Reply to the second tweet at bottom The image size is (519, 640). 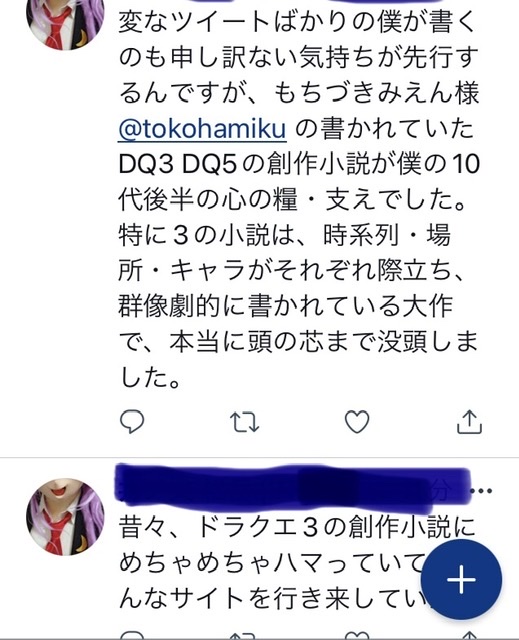tap(132, 635)
